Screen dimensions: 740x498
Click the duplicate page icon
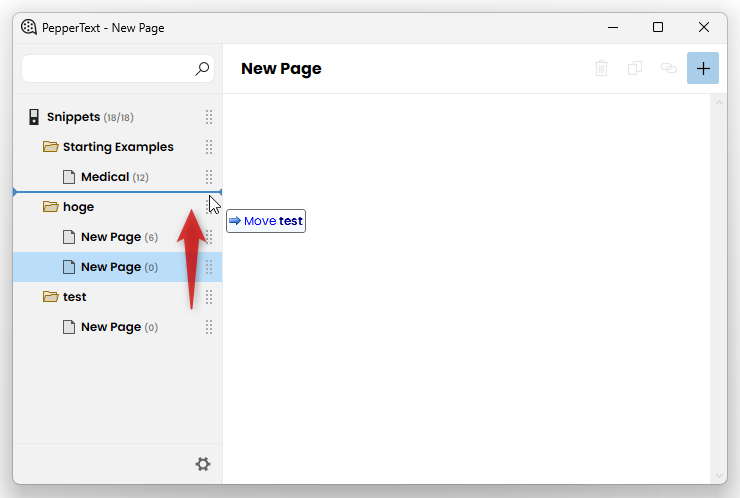coord(635,68)
